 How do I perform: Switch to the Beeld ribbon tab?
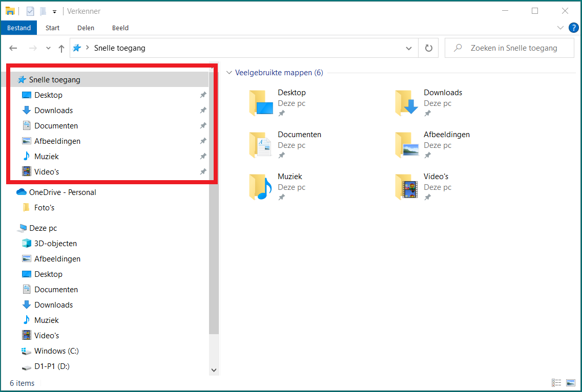click(120, 28)
